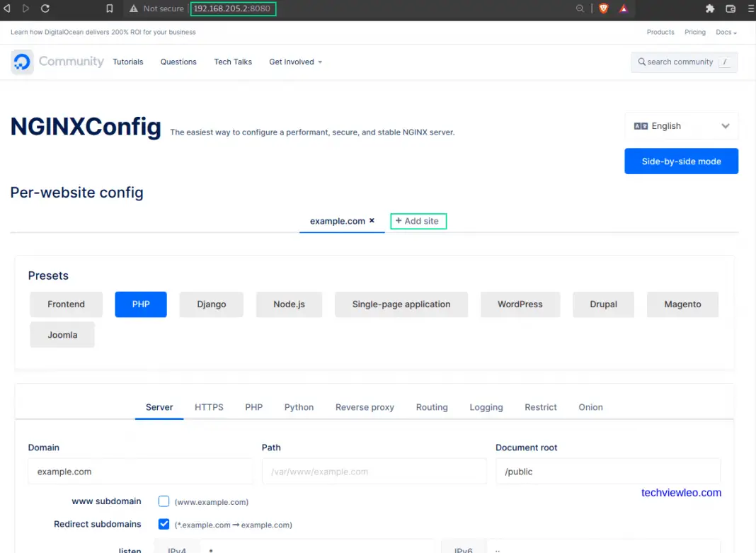Select the Reverse proxy tab

click(365, 407)
